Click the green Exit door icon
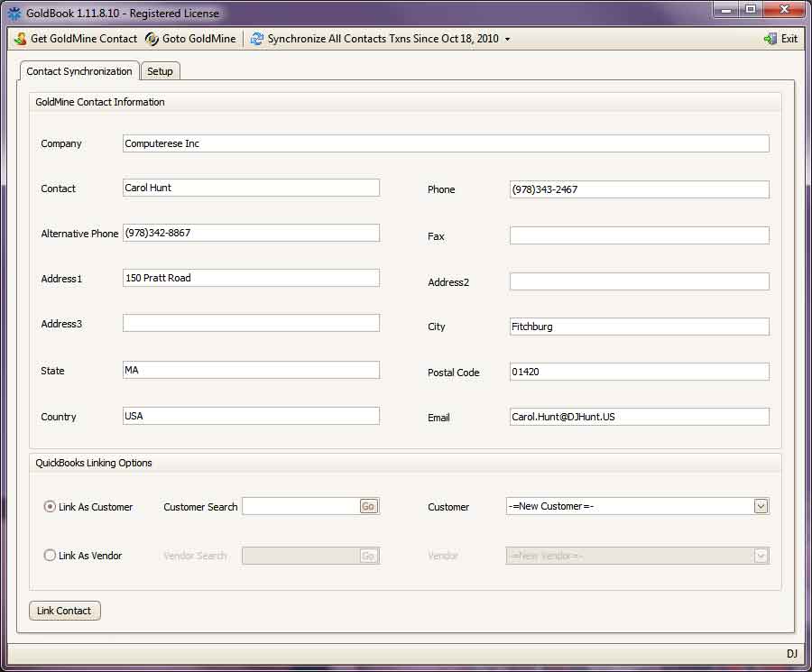Image resolution: width=812 pixels, height=672 pixels. [x=770, y=39]
